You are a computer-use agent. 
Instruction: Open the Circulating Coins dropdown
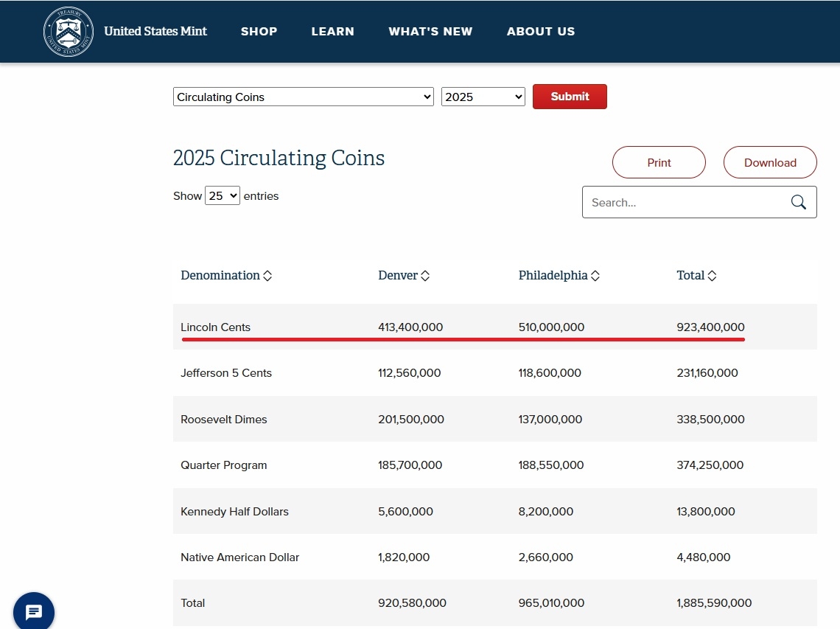(x=303, y=97)
